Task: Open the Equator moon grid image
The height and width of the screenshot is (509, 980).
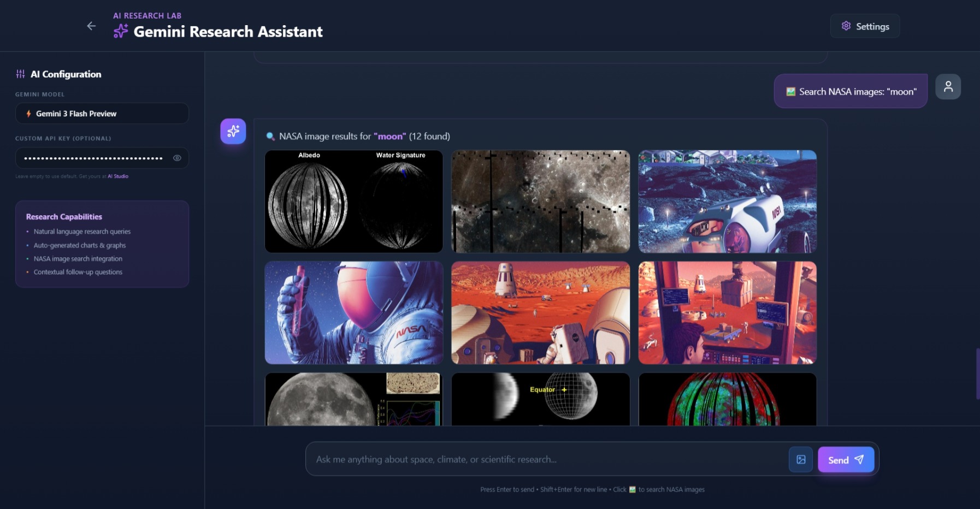Action: (541, 399)
